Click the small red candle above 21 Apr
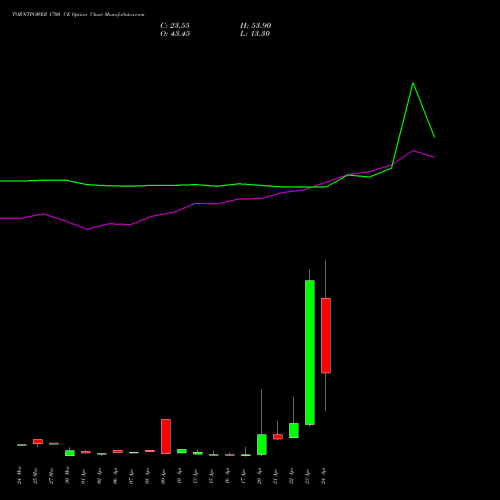Viewport: 500px width, 500px height. click(278, 437)
